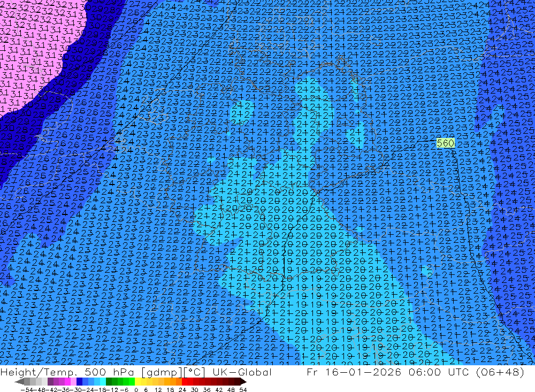
Task: Click the 'UK-Global' model label
Action: tap(242, 372)
